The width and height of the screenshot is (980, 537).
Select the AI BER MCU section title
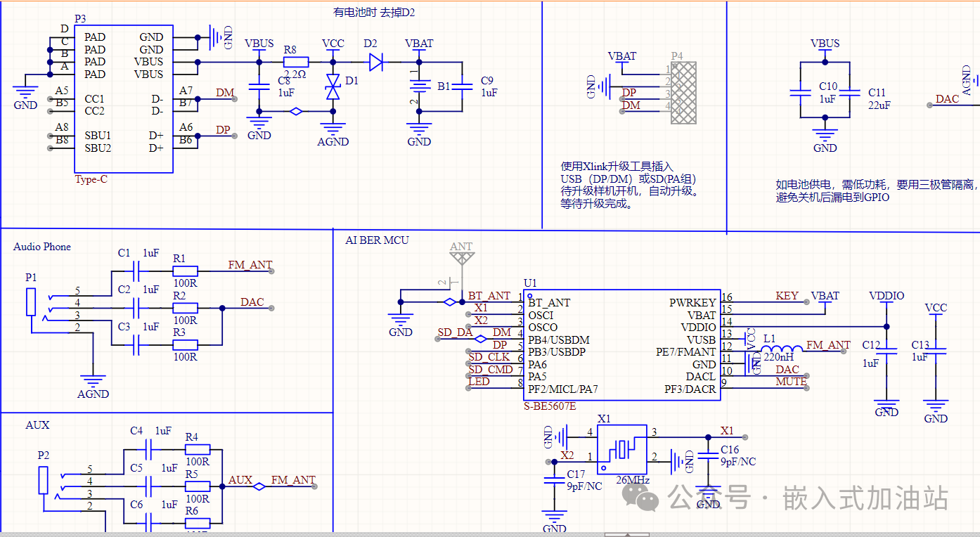[377, 240]
